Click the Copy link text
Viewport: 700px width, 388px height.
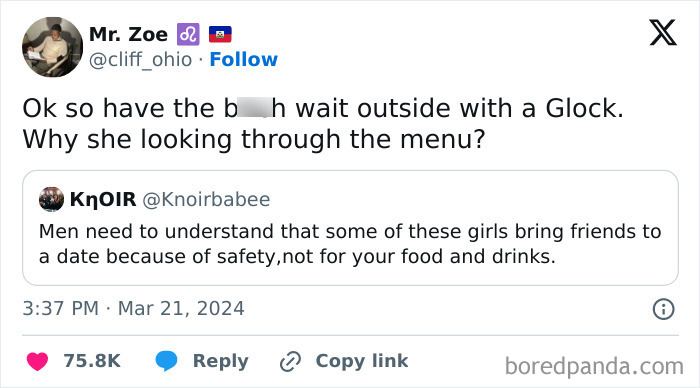click(x=362, y=361)
